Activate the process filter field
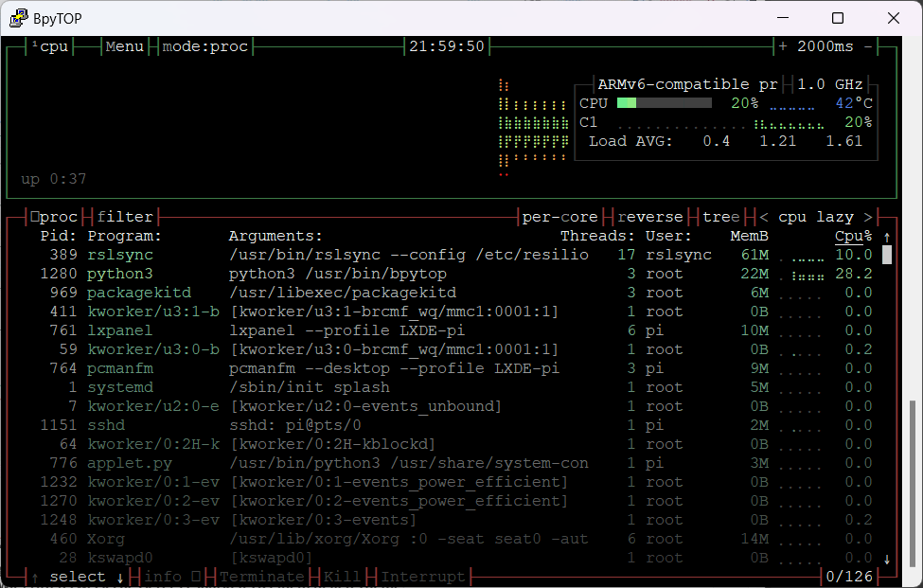Screen dimensions: 923x588 [125, 217]
